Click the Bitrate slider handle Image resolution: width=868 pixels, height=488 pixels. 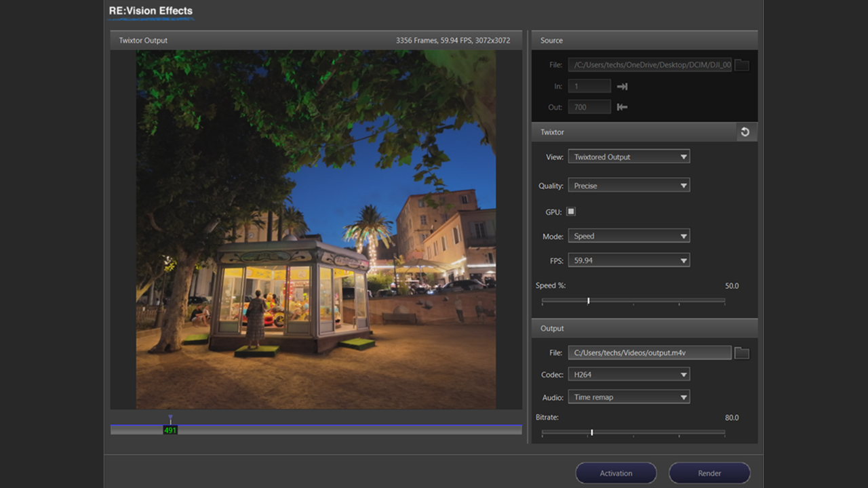(592, 432)
